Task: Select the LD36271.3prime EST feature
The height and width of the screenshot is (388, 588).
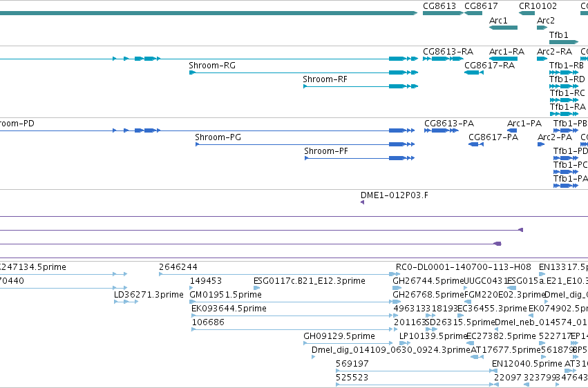Action: click(126, 302)
